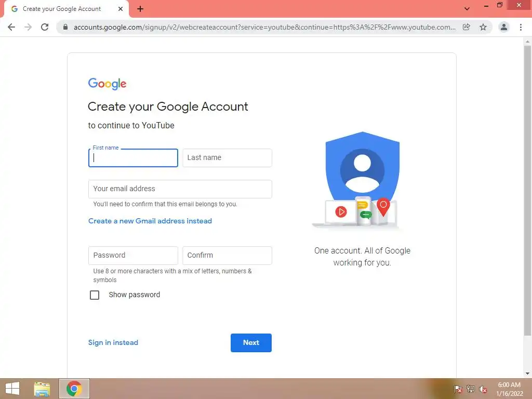Bookmark this page with the star
The width and height of the screenshot is (532, 399).
[x=483, y=27]
